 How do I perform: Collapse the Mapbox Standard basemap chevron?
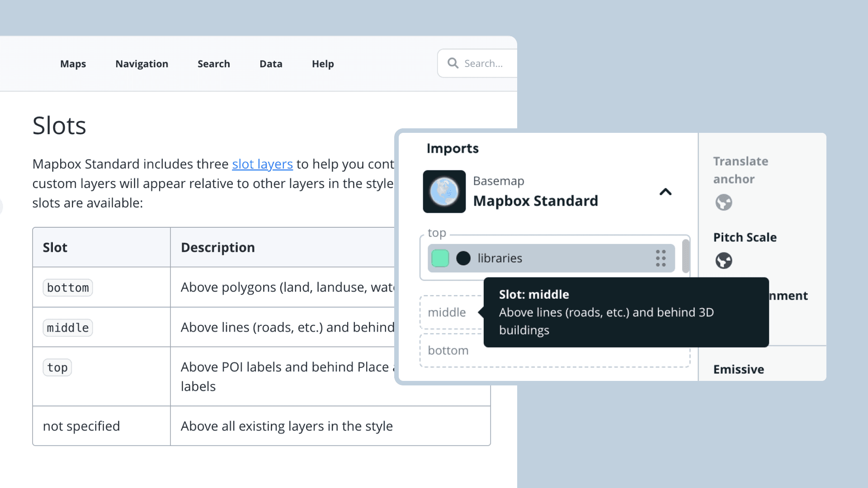pyautogui.click(x=665, y=192)
